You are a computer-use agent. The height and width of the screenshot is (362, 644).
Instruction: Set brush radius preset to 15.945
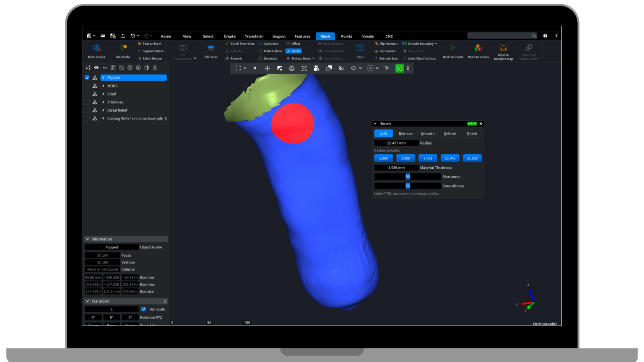coord(450,158)
